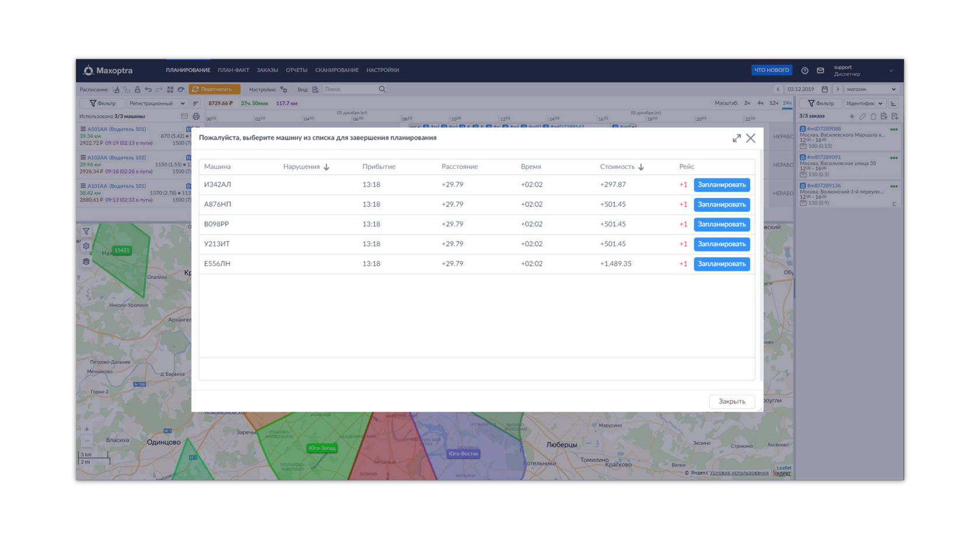Click the Поиск search field
Viewport: 980px width, 539px height.
[350, 89]
